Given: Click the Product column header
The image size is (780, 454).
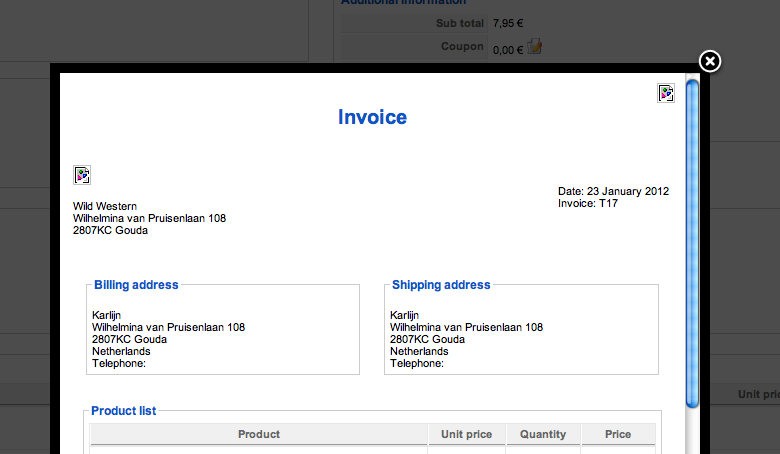Looking at the screenshot, I should (259, 434).
